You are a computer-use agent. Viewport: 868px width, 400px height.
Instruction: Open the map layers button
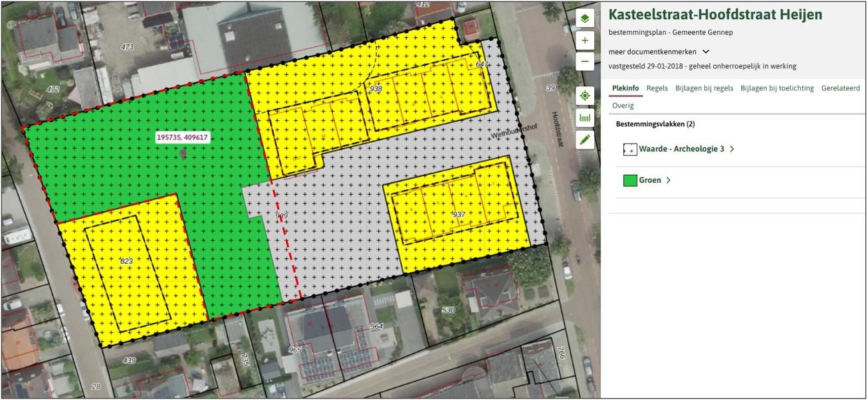585,19
